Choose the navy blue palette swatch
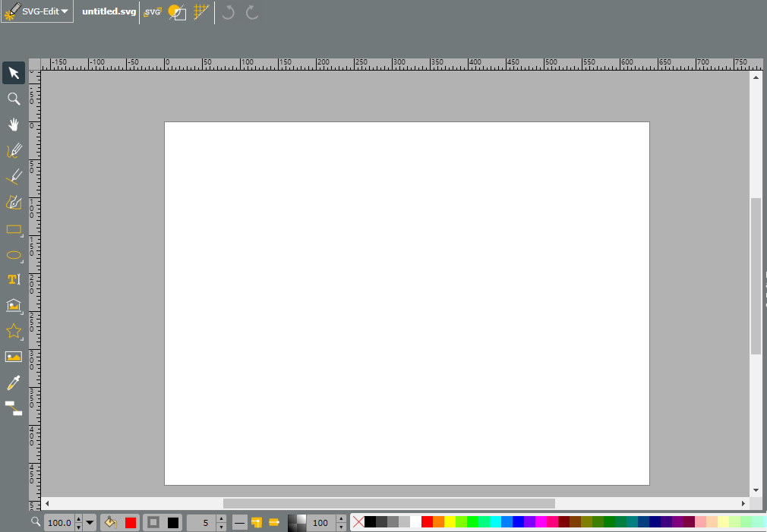 click(655, 521)
